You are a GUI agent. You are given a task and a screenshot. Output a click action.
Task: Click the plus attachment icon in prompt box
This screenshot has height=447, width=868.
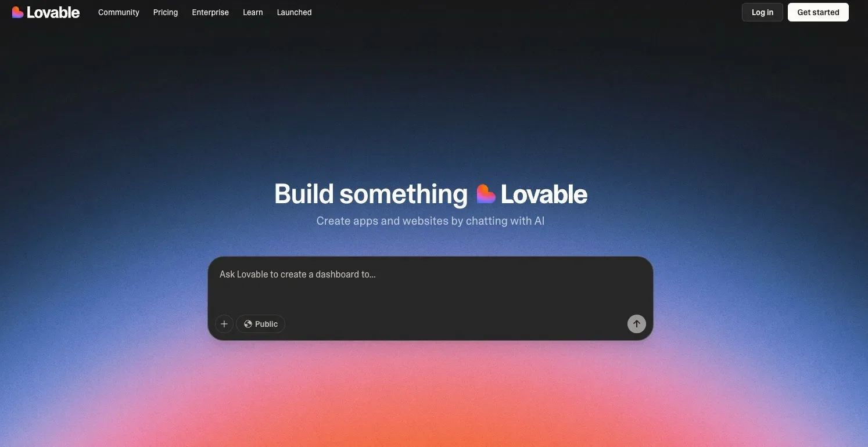pos(224,324)
